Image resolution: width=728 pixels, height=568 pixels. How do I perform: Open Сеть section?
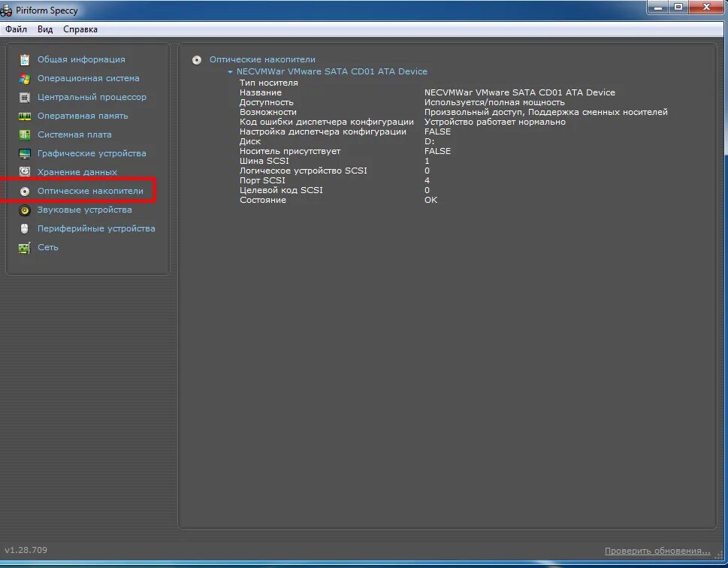(x=48, y=247)
